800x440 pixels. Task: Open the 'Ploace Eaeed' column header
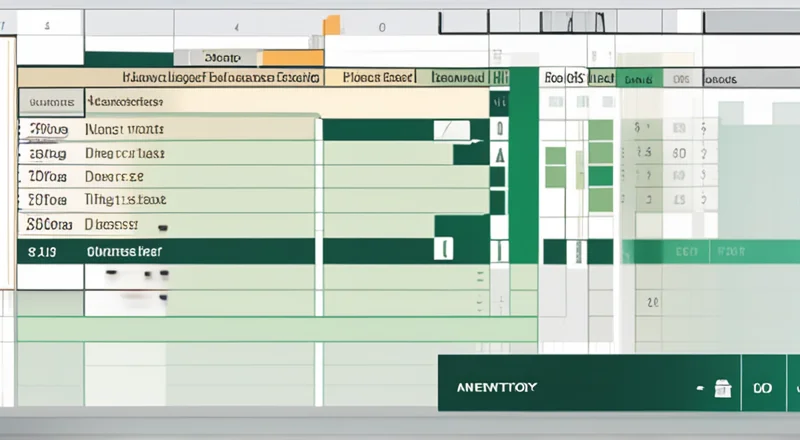(379, 77)
